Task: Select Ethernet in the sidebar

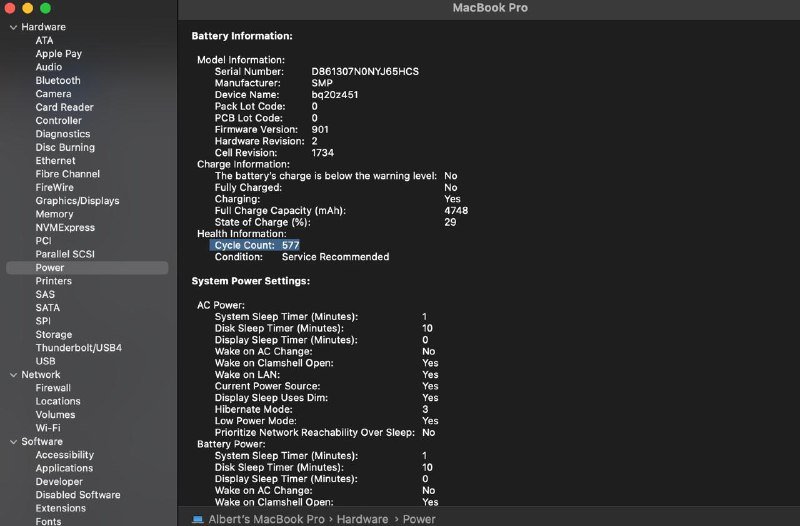Action: tap(56, 160)
